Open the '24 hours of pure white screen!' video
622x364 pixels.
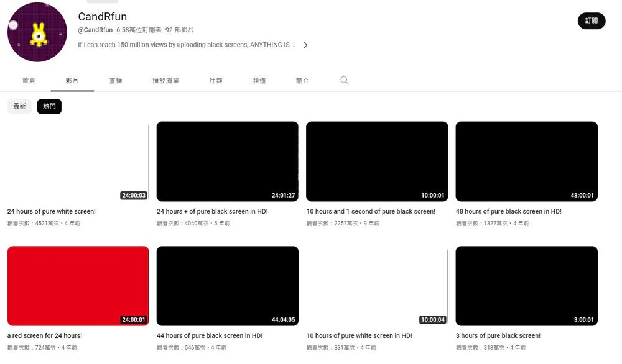pos(78,161)
